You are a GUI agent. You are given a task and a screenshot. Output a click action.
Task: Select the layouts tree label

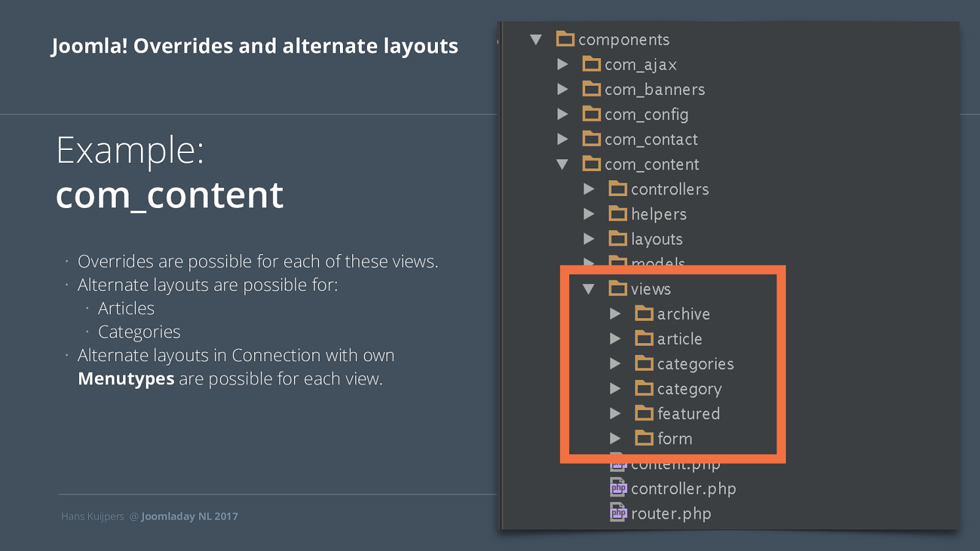pos(657,240)
